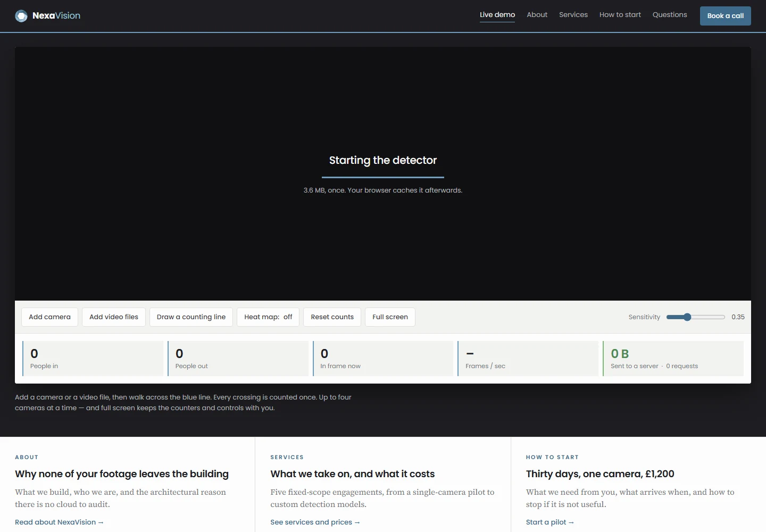The width and height of the screenshot is (766, 532).
Task: Click the People in counter card
Action: click(x=93, y=359)
